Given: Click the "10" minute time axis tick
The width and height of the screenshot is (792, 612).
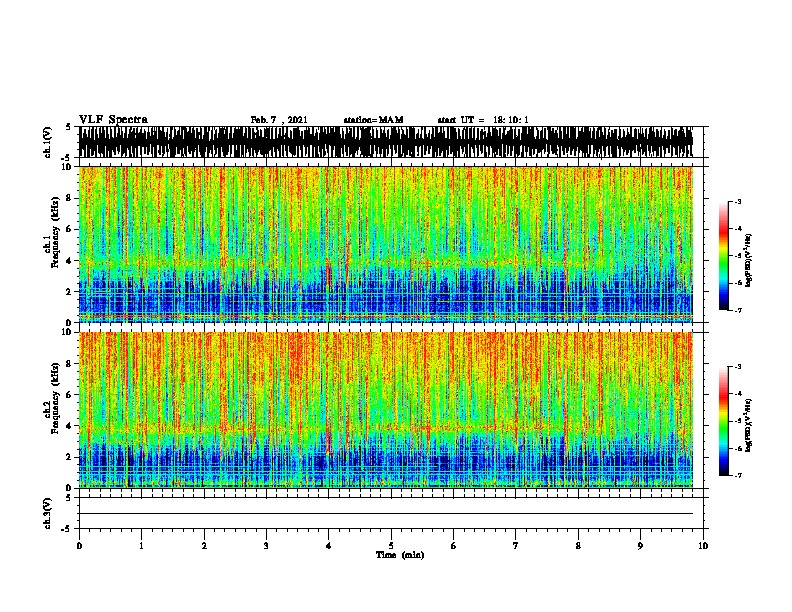Looking at the screenshot, I should point(703,546).
